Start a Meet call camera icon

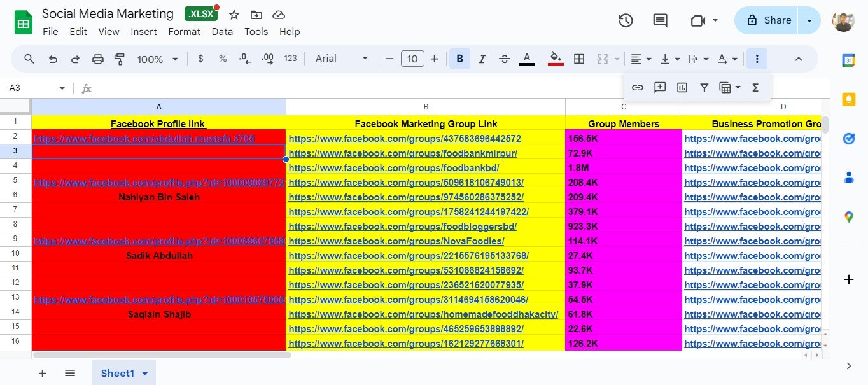[x=698, y=20]
